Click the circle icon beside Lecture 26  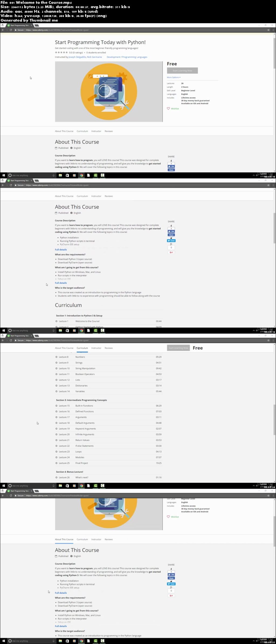56,477
